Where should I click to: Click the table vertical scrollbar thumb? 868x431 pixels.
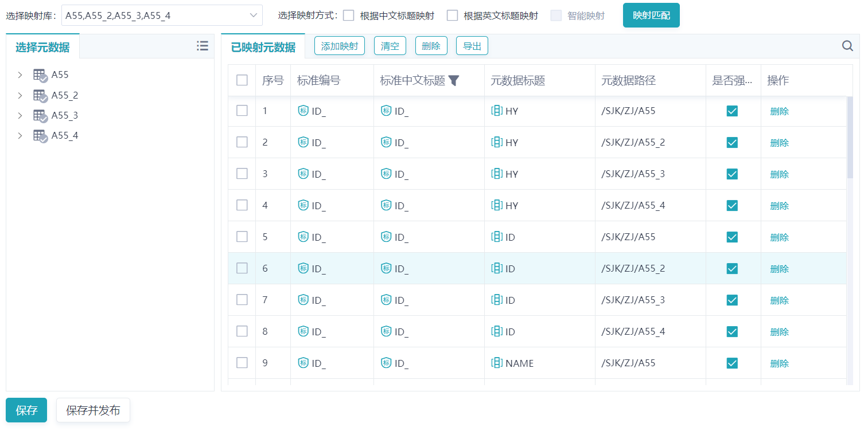850,138
